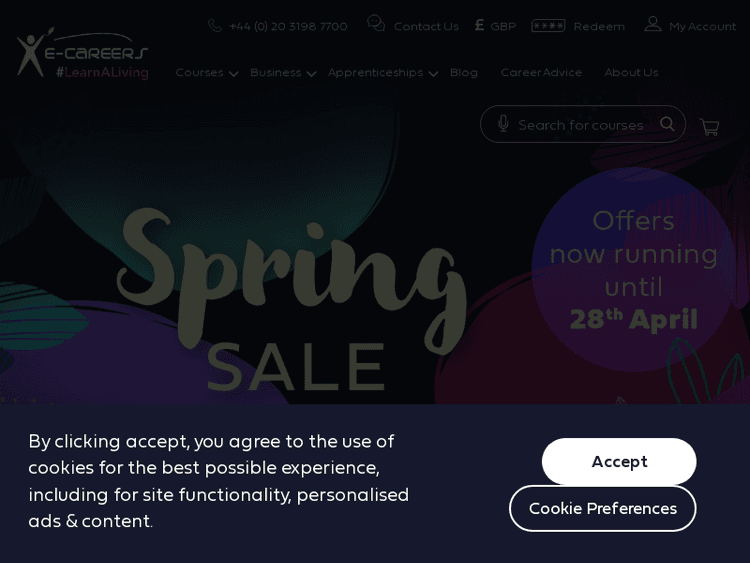
Task: Focus the Search for courses field
Action: (581, 125)
